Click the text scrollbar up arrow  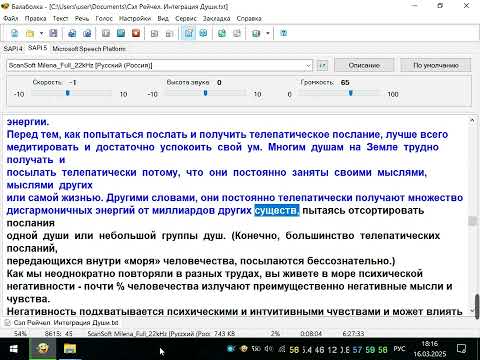pos(472,120)
